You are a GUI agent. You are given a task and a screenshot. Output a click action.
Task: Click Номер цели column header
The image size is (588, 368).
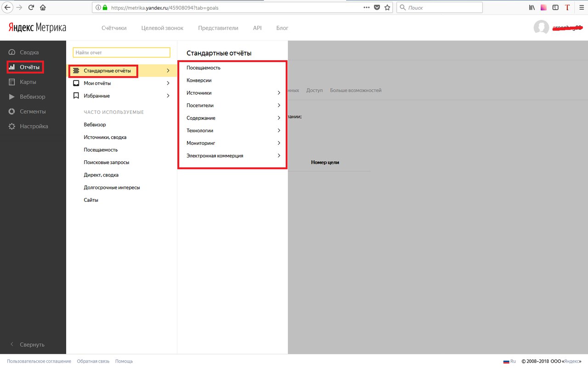tap(325, 162)
